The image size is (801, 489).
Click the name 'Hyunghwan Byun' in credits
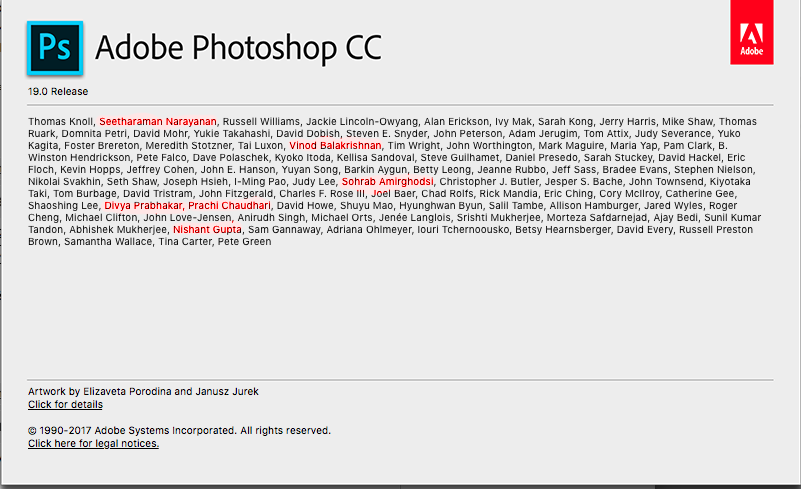[x=441, y=205]
